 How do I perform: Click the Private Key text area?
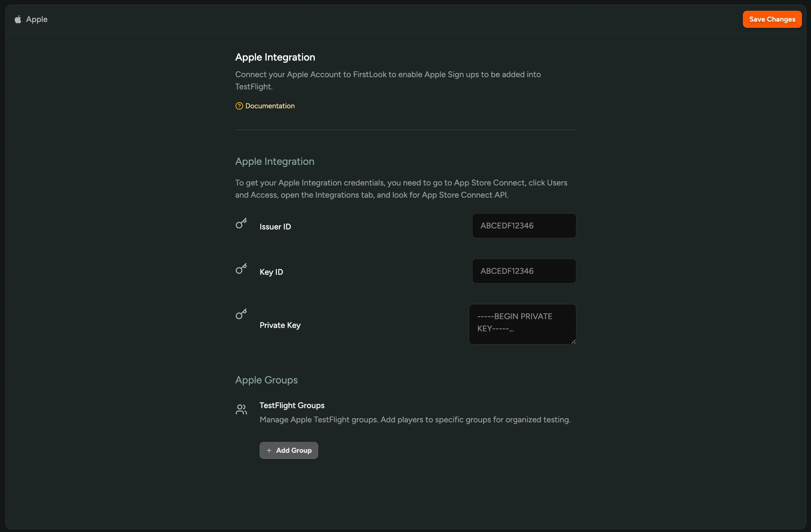(522, 324)
